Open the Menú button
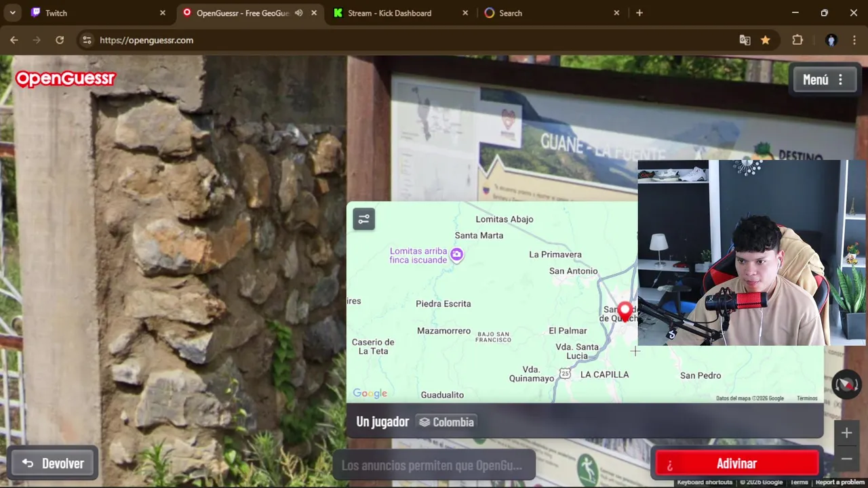The width and height of the screenshot is (868, 488). click(824, 79)
